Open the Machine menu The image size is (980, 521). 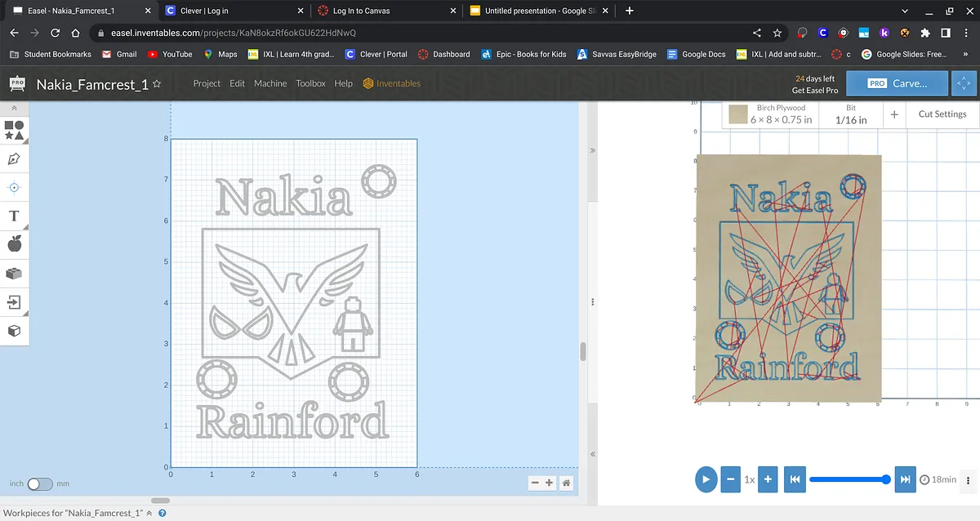click(269, 83)
